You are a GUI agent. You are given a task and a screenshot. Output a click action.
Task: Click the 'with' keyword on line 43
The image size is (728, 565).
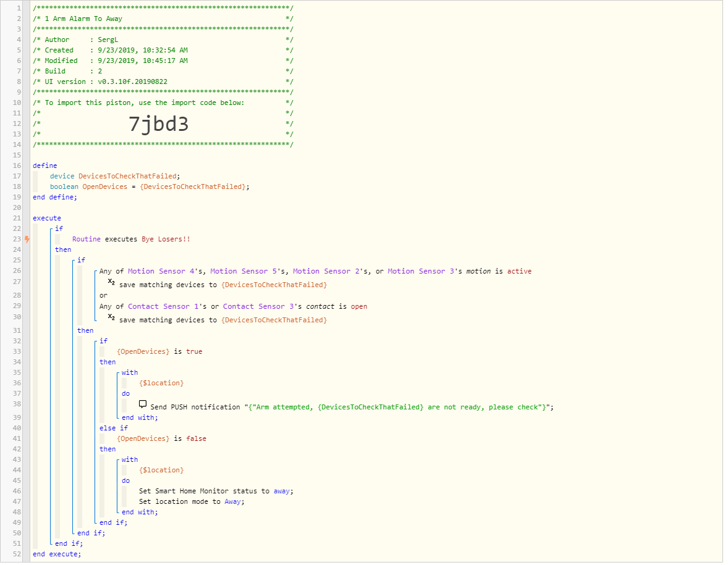coord(130,460)
